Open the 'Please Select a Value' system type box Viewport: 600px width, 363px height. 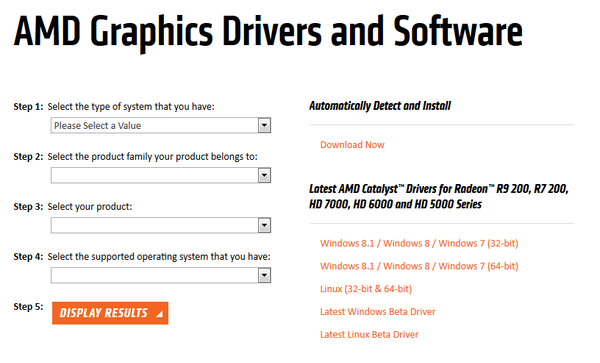click(x=161, y=125)
